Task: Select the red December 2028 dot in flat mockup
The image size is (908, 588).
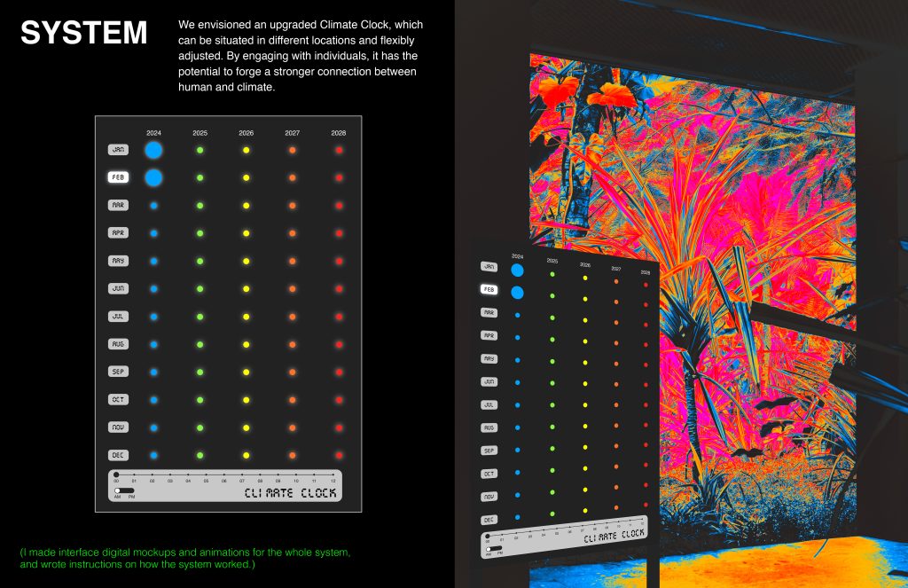Action: pos(339,455)
